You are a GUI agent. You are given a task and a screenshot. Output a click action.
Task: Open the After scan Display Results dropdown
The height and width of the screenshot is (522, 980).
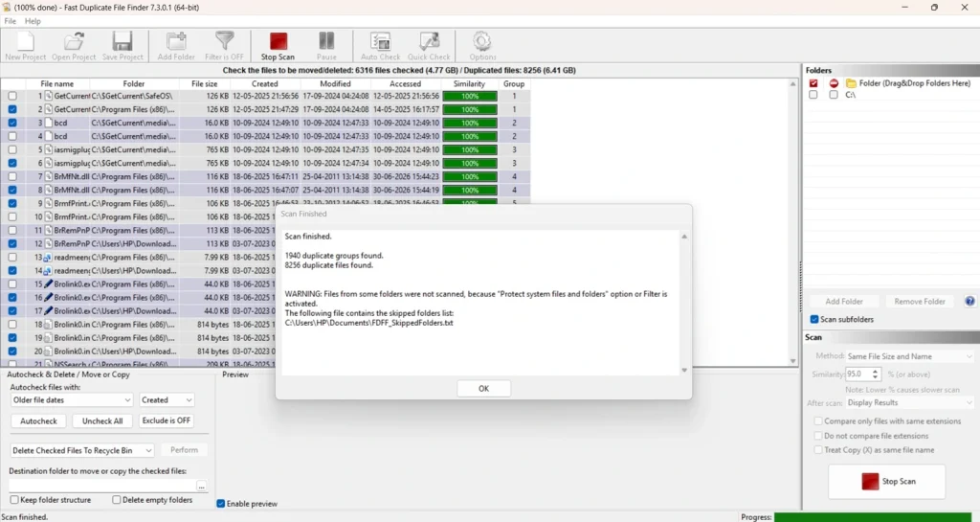click(909, 402)
